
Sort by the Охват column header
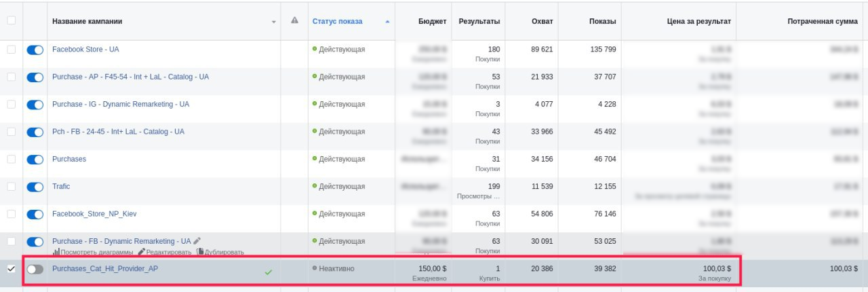point(542,21)
